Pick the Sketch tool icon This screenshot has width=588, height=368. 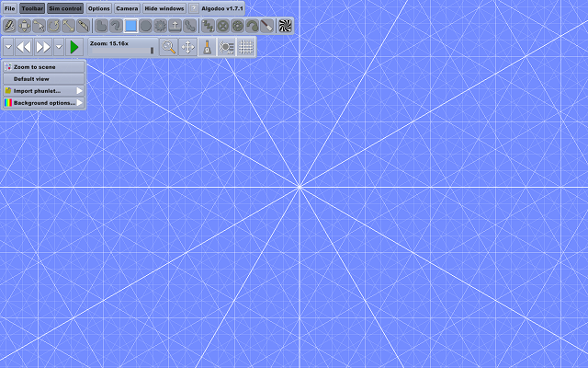(9, 26)
